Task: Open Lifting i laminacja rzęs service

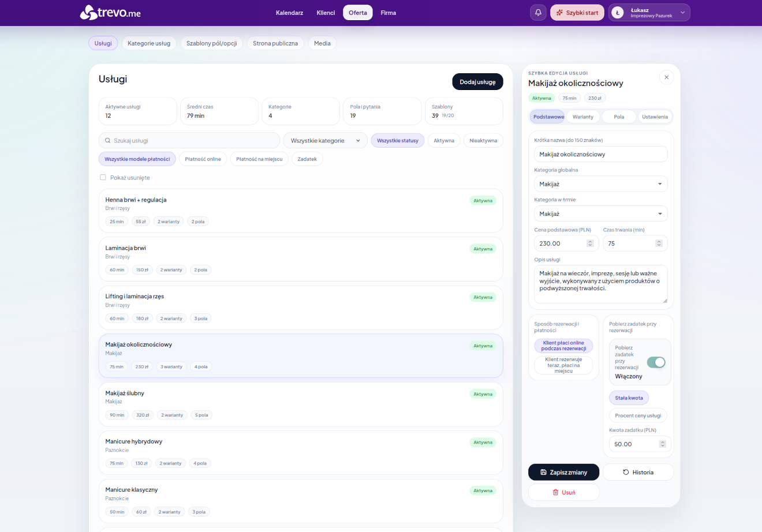Action: click(x=301, y=308)
